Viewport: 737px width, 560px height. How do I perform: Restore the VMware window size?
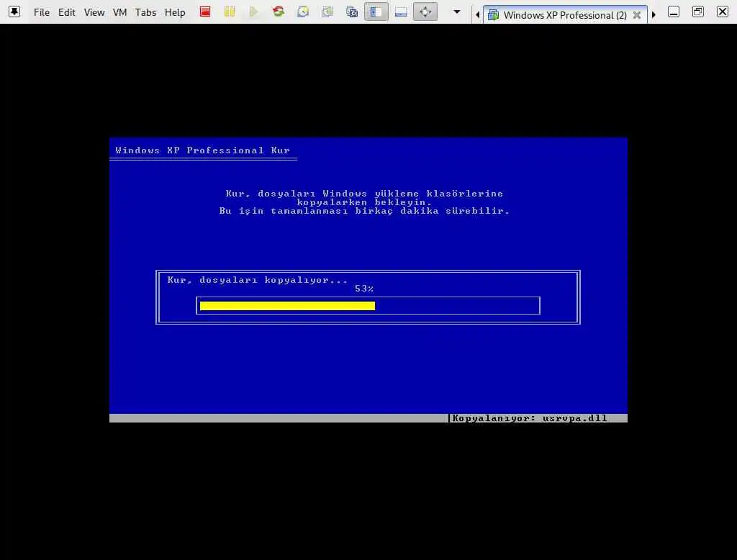(698, 12)
